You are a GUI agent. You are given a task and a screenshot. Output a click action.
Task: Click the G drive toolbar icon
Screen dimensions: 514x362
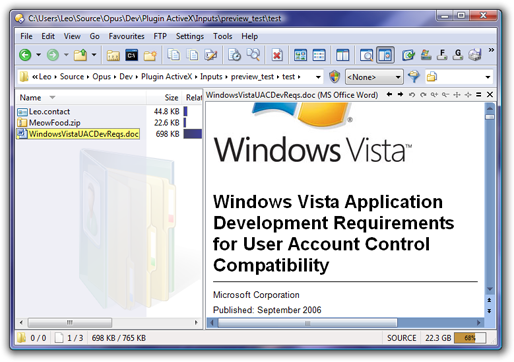click(x=458, y=55)
